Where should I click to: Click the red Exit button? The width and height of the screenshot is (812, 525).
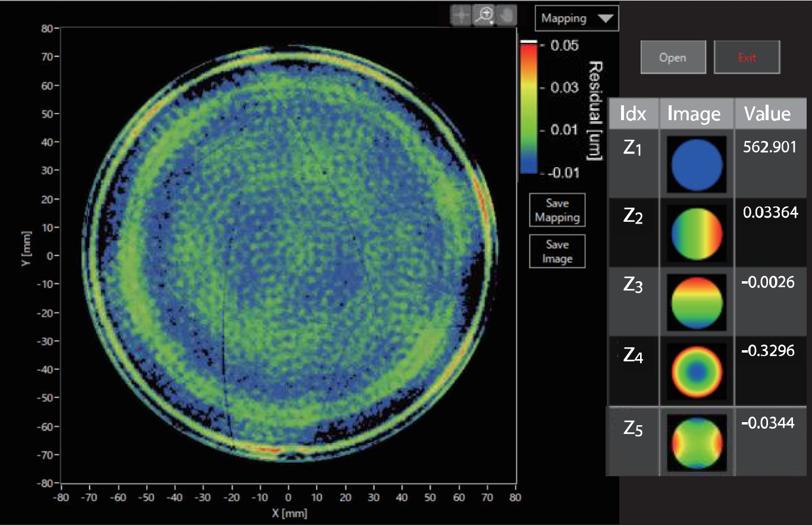pos(747,57)
